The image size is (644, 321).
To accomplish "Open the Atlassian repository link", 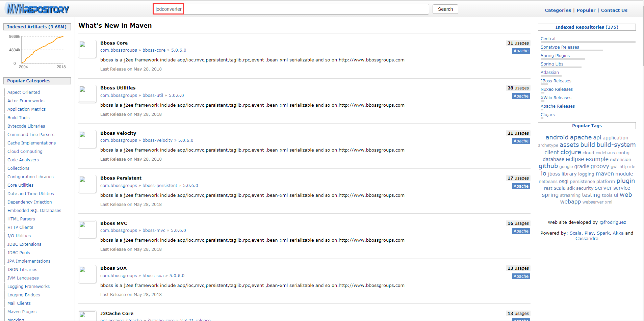I will point(549,72).
